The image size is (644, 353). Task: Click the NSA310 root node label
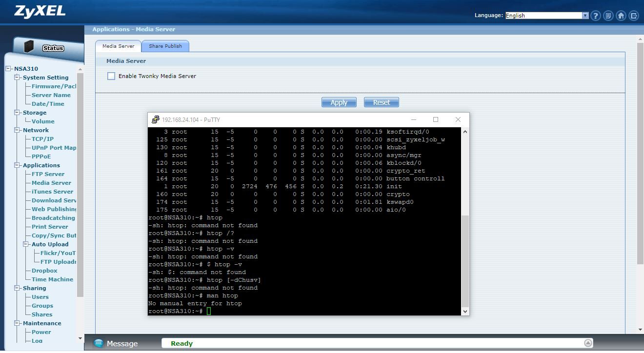26,69
